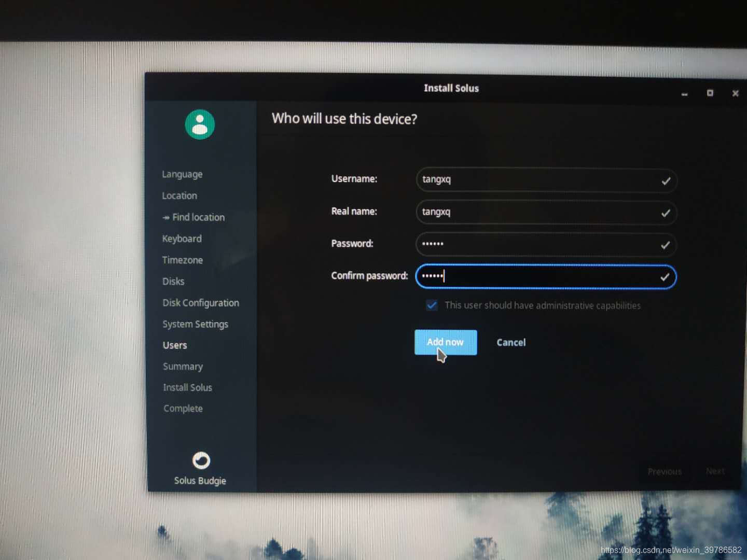
Task: Focus the Confirm password input field
Action: pos(546,277)
